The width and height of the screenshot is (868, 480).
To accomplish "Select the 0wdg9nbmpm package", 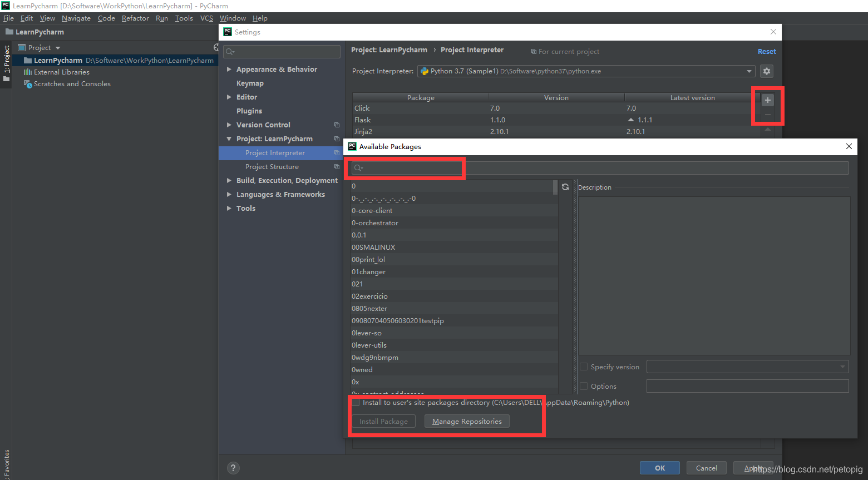I will pyautogui.click(x=453, y=358).
